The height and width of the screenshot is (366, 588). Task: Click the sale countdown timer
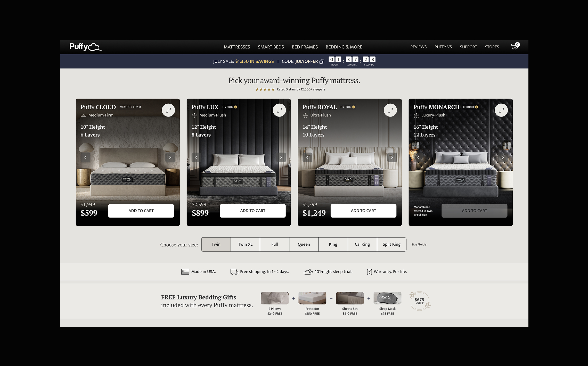tap(352, 61)
